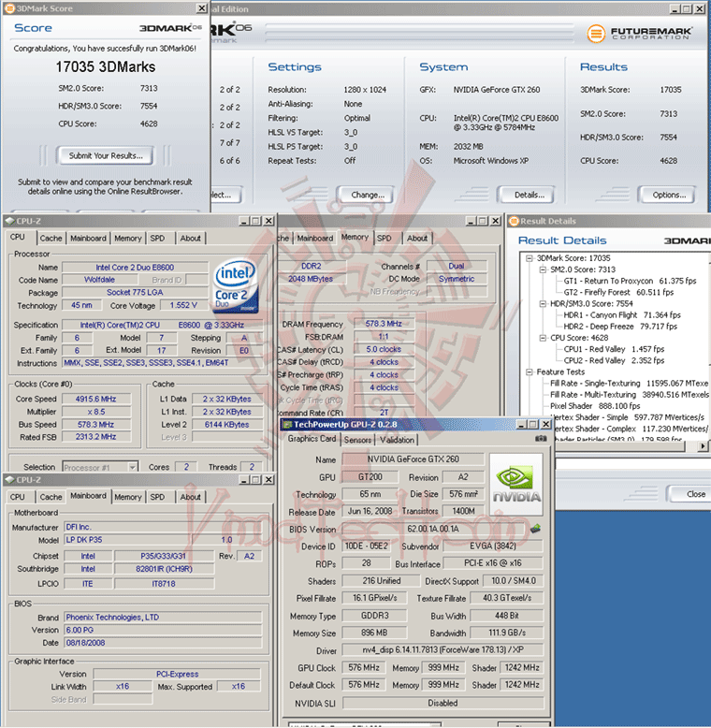Image resolution: width=711 pixels, height=728 pixels.
Task: Select the About tab in Mainboard CPU-Z
Action: (x=190, y=497)
